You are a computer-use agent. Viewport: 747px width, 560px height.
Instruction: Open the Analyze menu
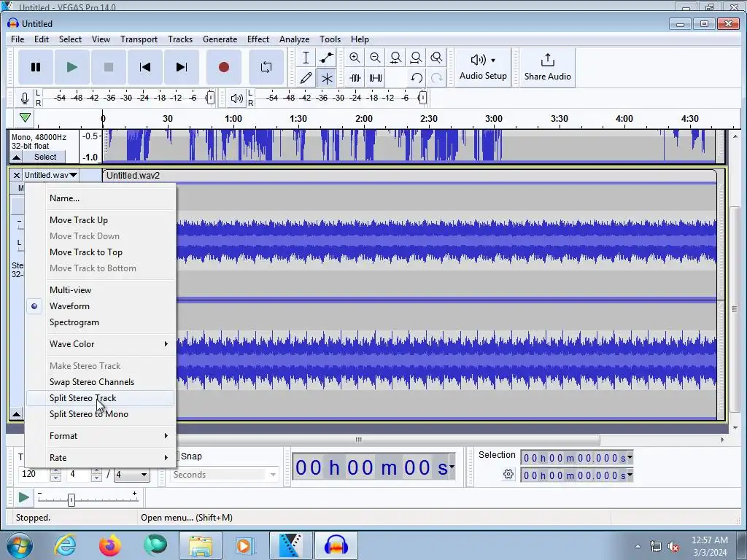295,39
